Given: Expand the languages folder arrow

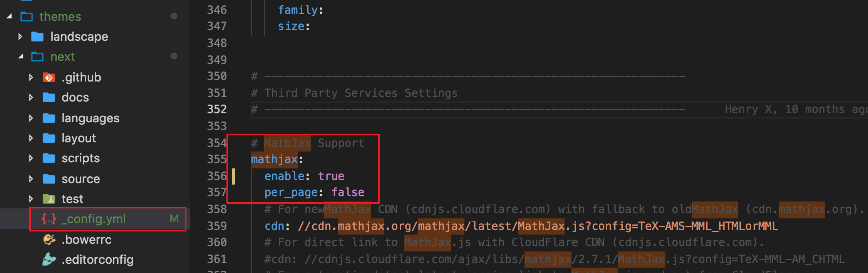Looking at the screenshot, I should 31,118.
